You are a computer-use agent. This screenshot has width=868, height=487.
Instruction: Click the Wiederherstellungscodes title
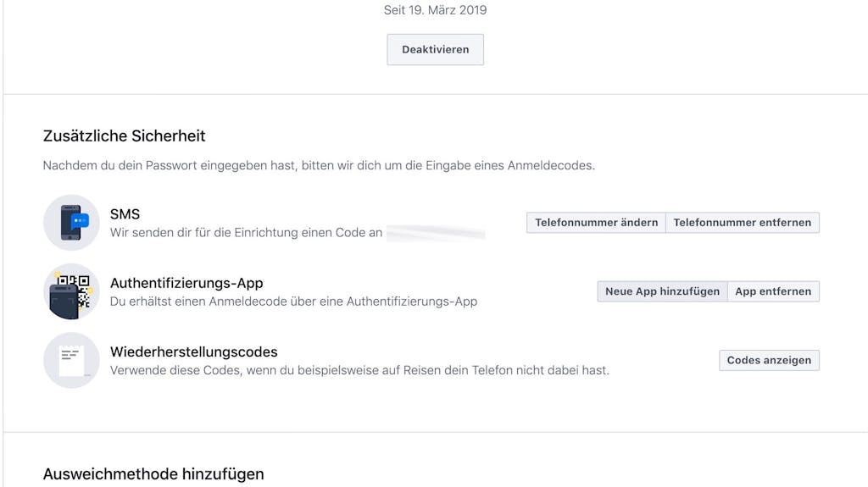click(194, 352)
